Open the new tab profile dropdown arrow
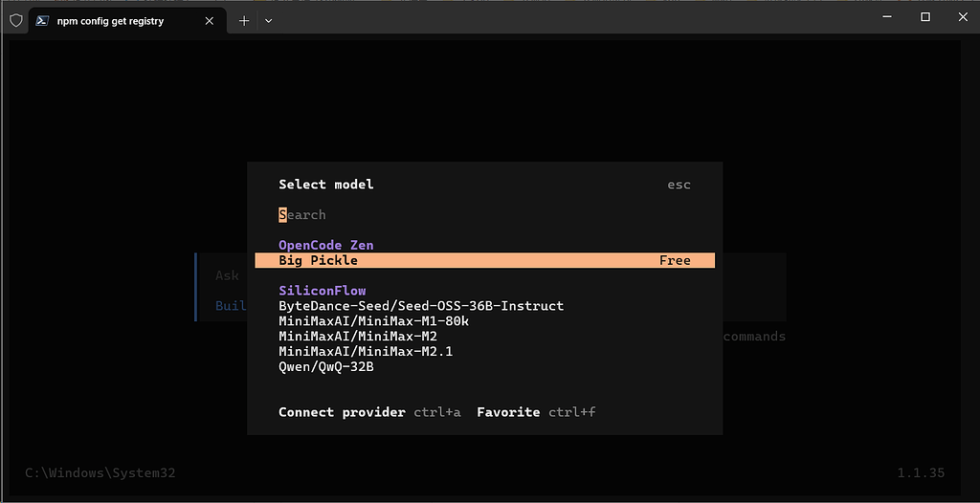Screen dimensions: 980x503 [x=269, y=21]
